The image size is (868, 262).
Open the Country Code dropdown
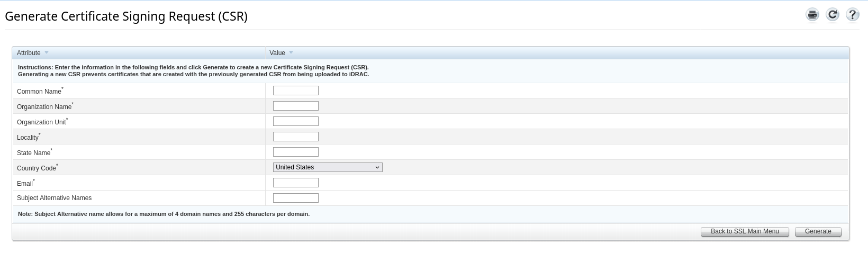click(328, 167)
